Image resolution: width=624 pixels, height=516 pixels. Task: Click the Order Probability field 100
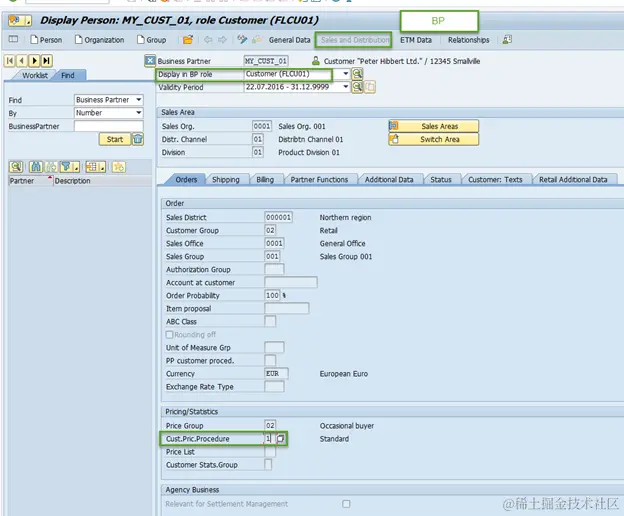tap(272, 295)
